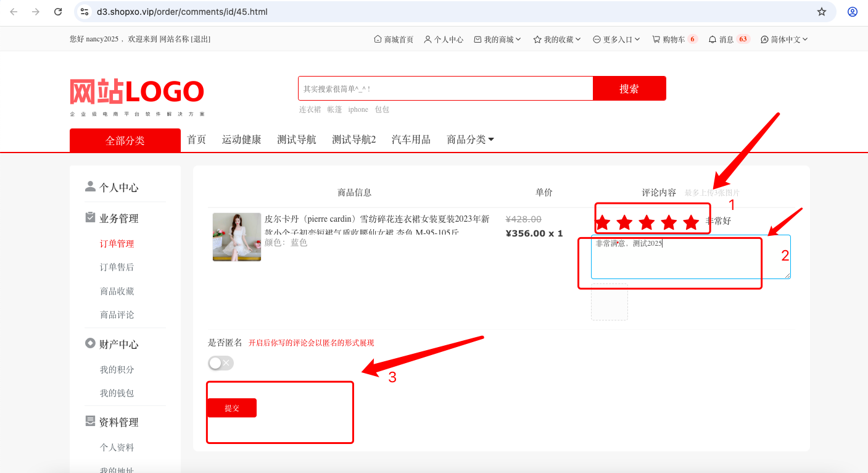
Task: Bookmark page with the star icon
Action: (x=822, y=12)
